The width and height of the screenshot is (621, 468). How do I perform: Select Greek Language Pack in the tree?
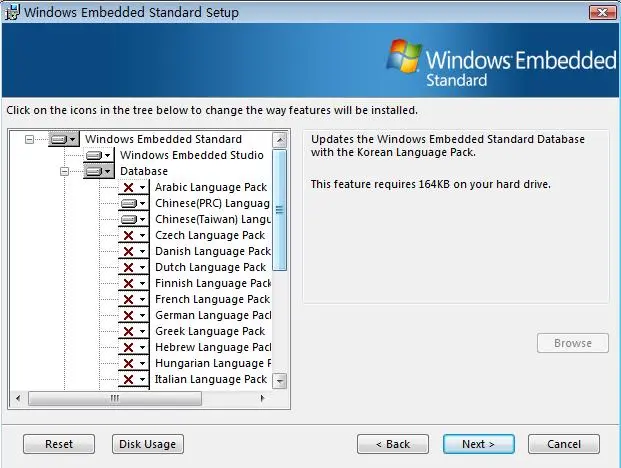210,331
